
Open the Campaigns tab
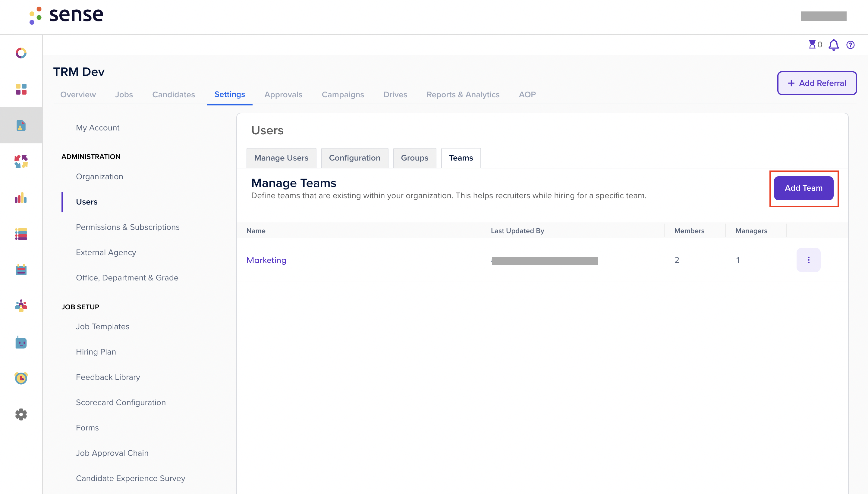tap(343, 95)
